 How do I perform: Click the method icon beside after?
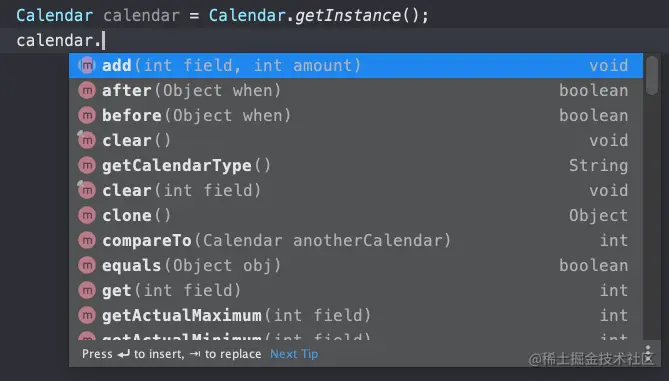(x=87, y=90)
